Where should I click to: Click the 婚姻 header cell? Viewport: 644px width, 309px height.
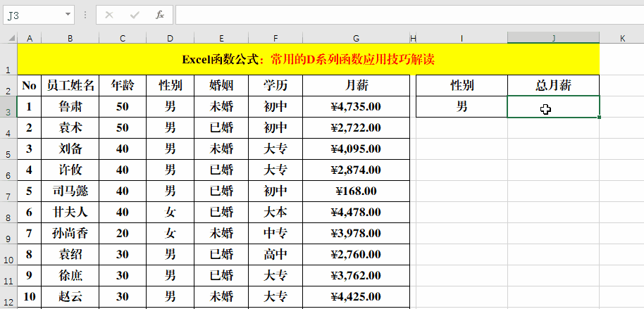tap(221, 85)
